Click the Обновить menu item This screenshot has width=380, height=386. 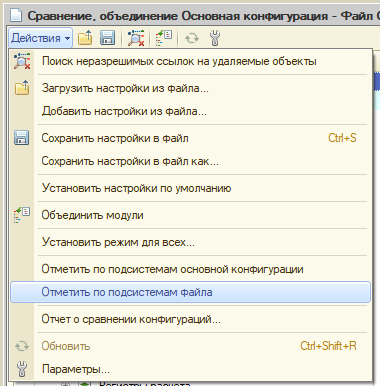tap(191, 346)
